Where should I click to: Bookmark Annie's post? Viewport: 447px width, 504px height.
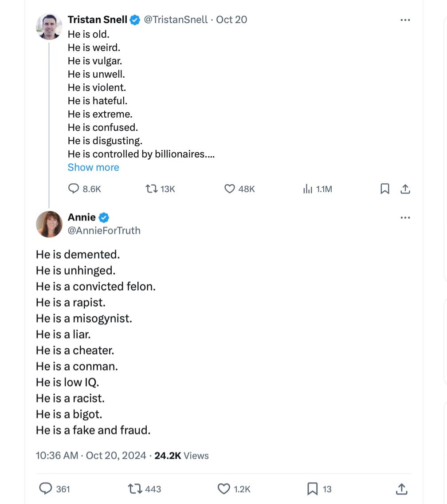pyautogui.click(x=312, y=489)
